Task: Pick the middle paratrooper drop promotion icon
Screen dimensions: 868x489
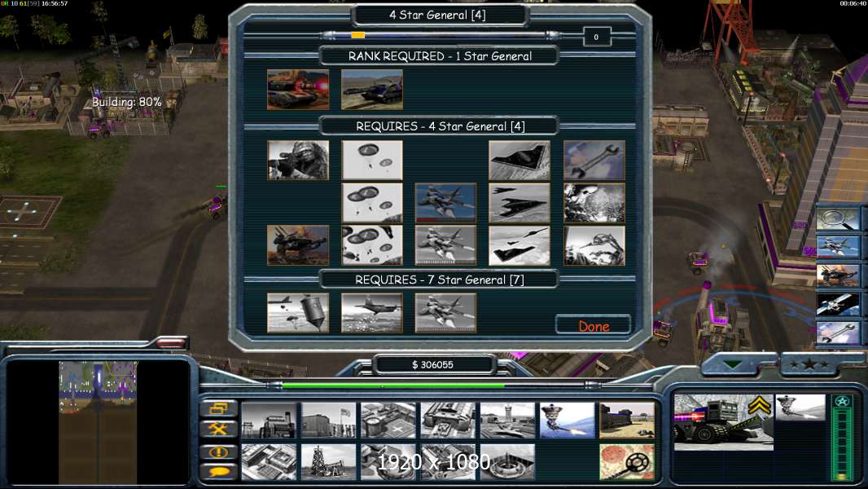Action: point(372,203)
